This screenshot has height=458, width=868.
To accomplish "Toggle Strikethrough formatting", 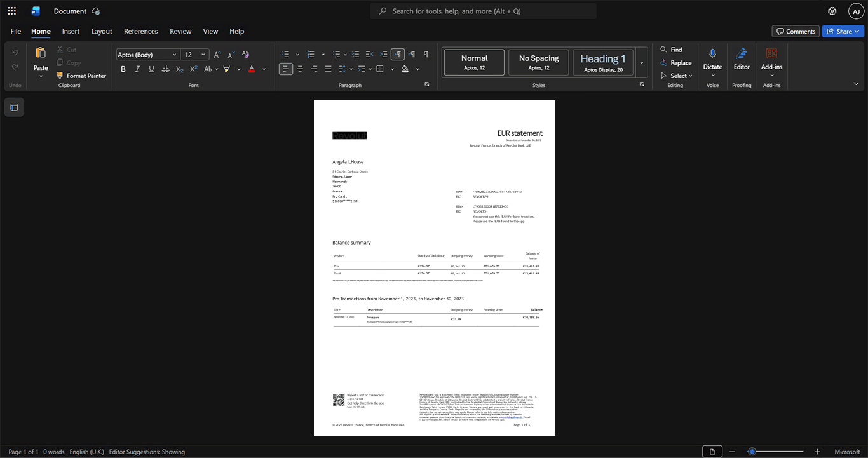I will 166,69.
